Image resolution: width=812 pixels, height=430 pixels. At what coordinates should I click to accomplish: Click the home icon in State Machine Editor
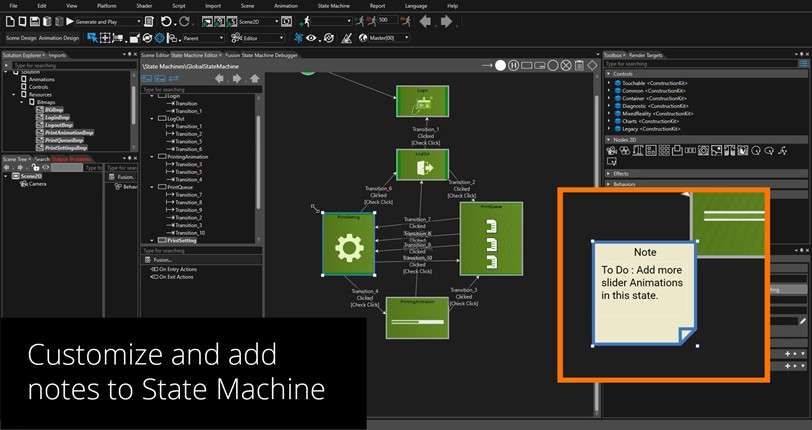255,78
